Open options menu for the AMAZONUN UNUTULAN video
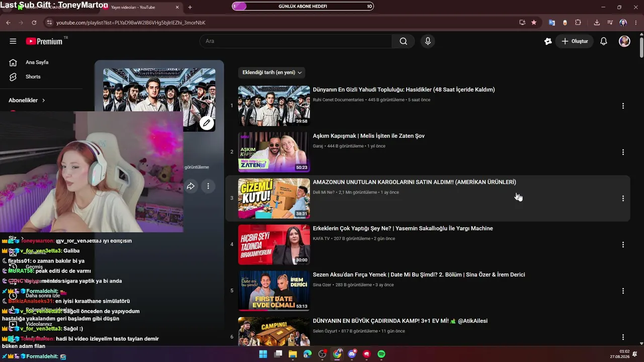 tap(623, 198)
